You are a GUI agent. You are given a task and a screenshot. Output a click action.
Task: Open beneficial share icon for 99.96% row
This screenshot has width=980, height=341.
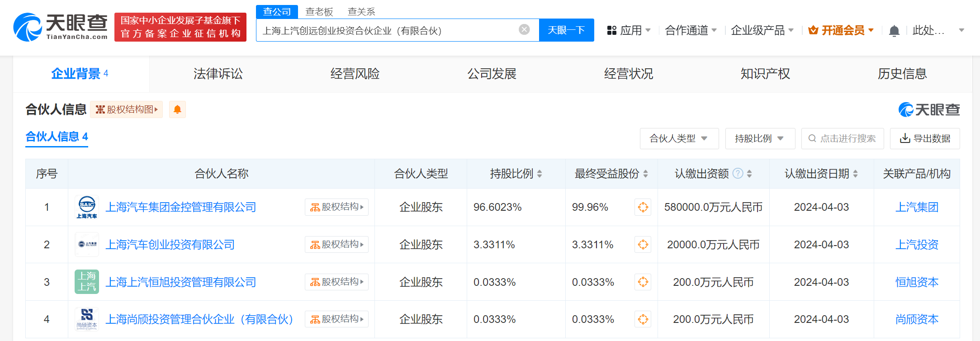click(x=643, y=207)
